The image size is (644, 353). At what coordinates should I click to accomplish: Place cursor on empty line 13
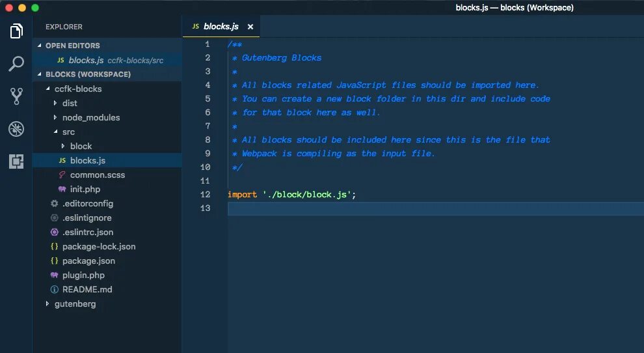[435, 208]
